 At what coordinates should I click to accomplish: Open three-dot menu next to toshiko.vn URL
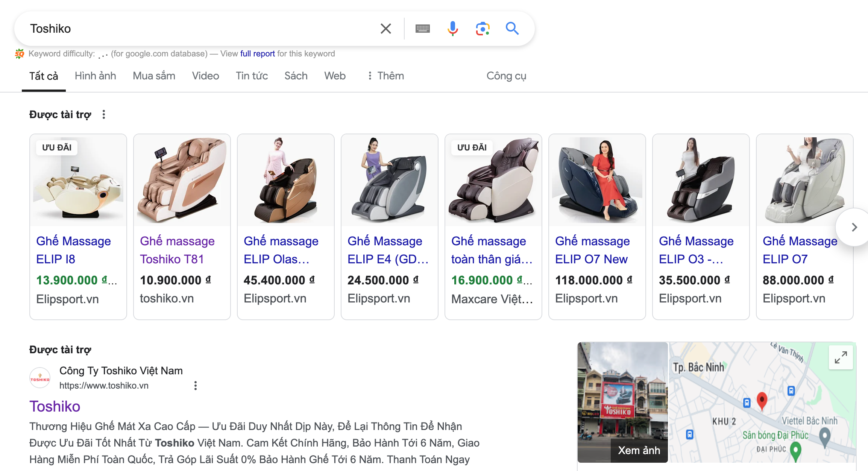195,386
